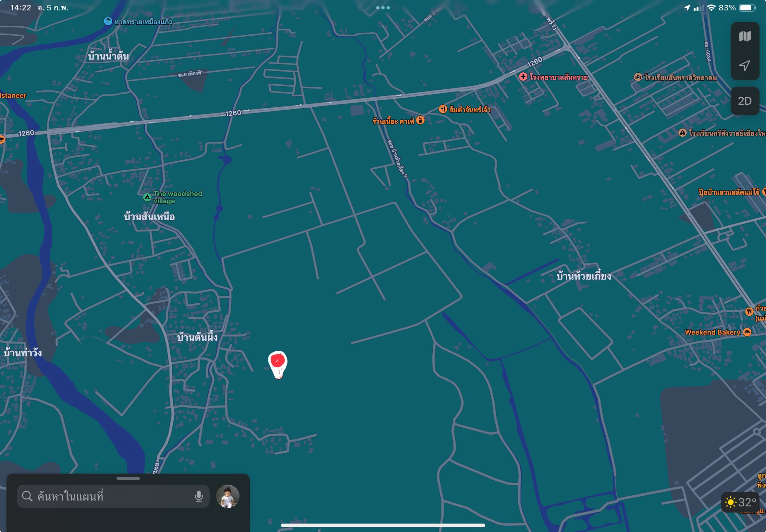The width and height of the screenshot is (766, 532).
Task: Open the map mode selector icon
Action: 745,36
